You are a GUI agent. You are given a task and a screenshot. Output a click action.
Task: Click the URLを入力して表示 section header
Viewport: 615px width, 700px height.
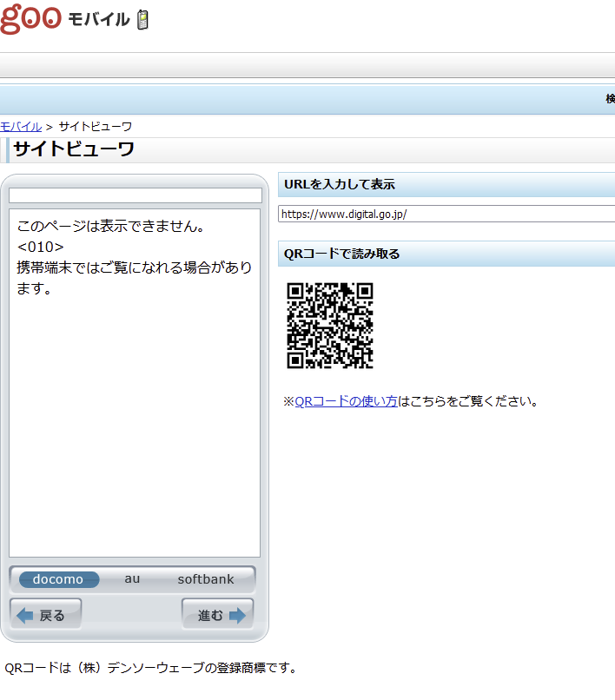(x=446, y=184)
